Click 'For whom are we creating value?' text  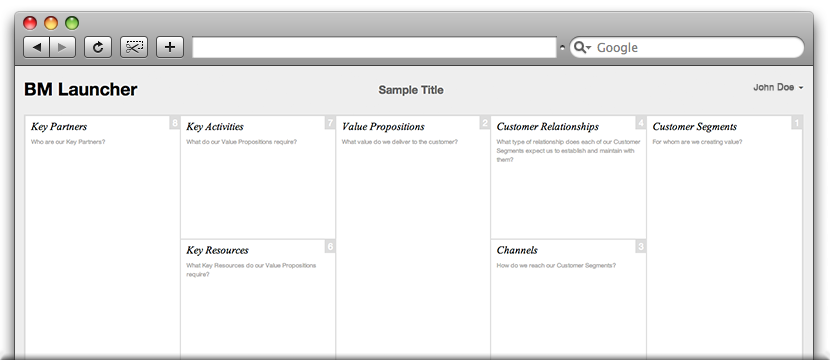coord(697,142)
